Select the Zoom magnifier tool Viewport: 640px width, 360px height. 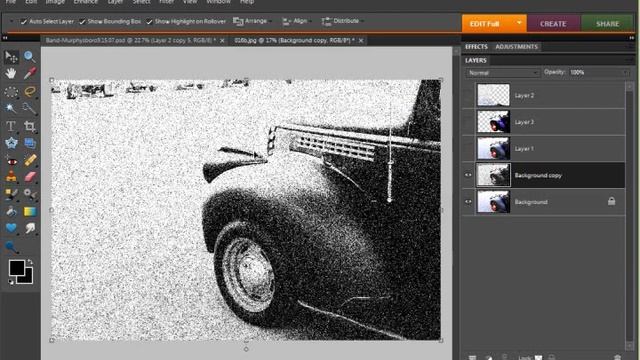(29, 56)
